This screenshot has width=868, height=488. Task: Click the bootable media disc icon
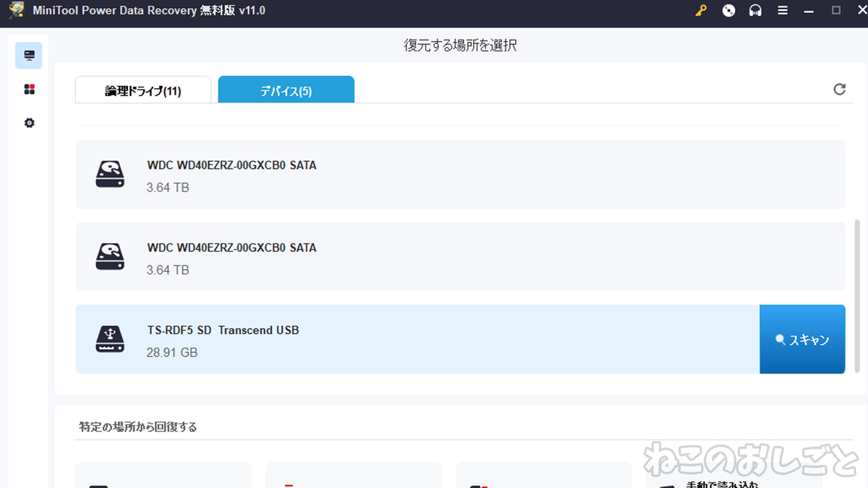point(729,11)
